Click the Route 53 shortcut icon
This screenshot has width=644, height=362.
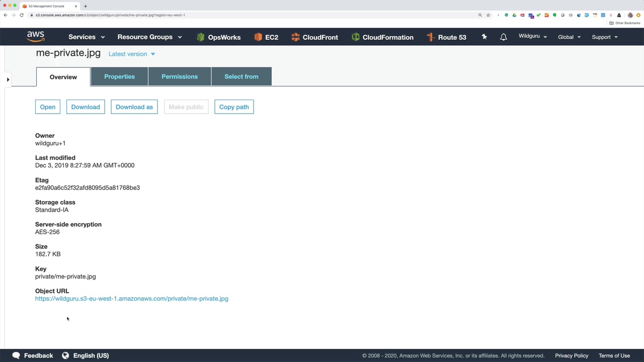430,37
